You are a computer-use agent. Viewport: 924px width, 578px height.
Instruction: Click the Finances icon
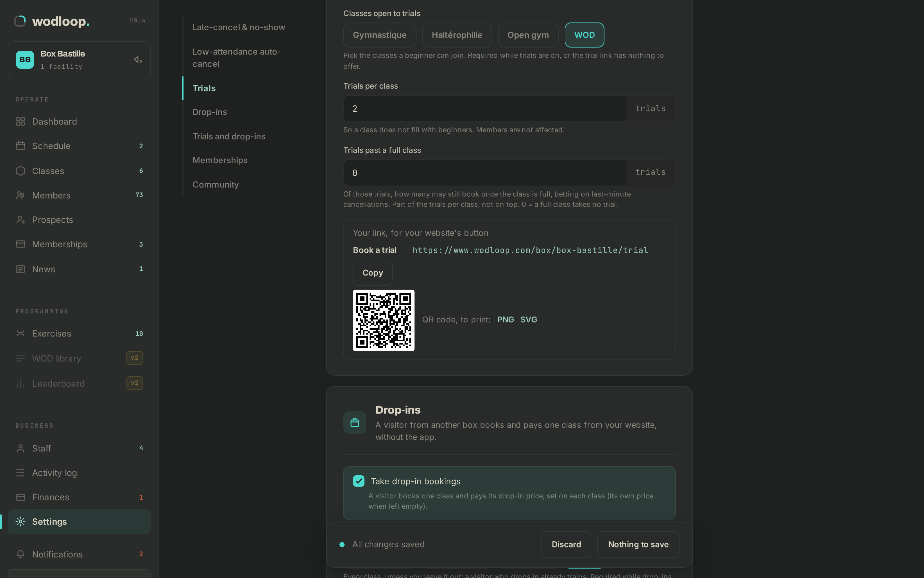tap(21, 497)
